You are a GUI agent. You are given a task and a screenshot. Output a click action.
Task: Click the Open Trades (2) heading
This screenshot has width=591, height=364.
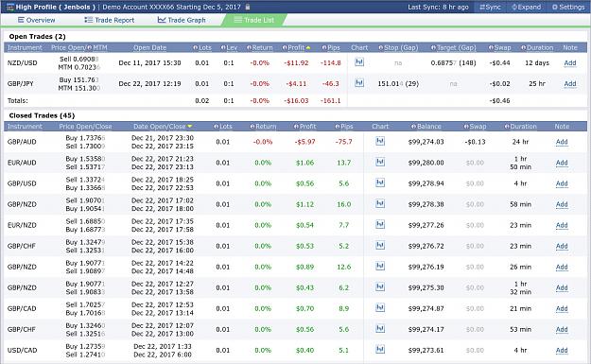pos(37,37)
